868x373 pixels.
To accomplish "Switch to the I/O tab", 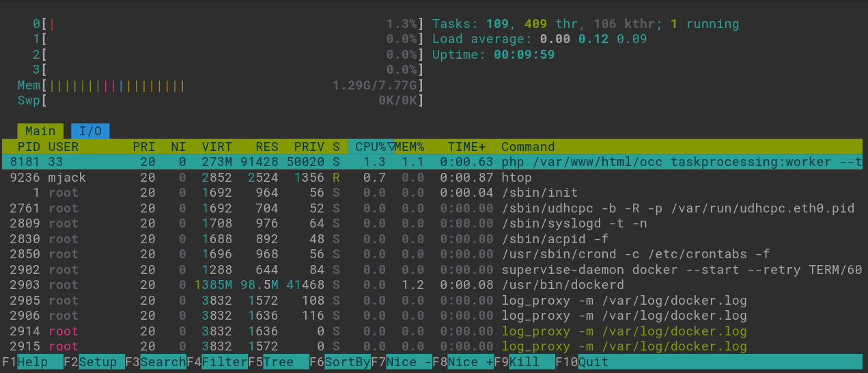I will pyautogui.click(x=90, y=131).
